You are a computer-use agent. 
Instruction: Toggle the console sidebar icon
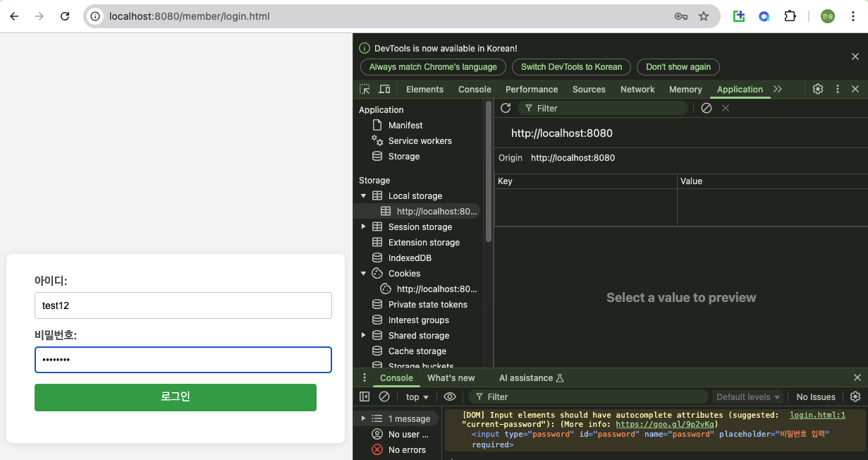coord(365,397)
